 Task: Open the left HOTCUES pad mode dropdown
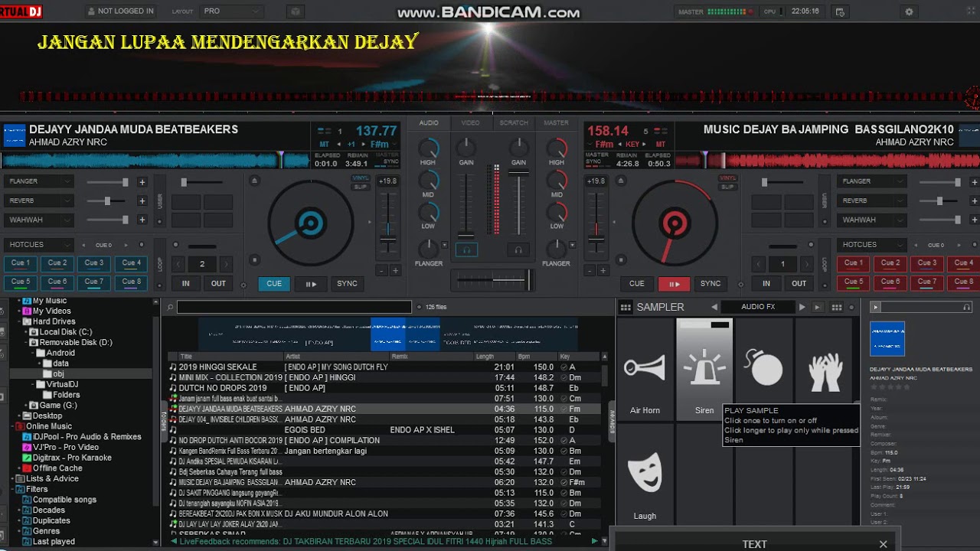pos(39,245)
